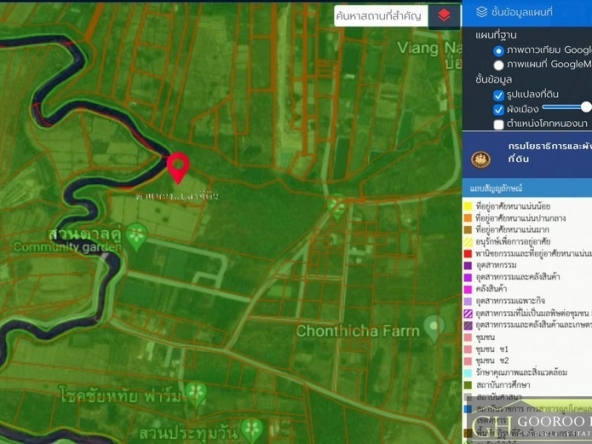592x444 pixels.
Task: Enable the ตำแหน่งโคกหนองนา checkbox
Action: coord(498,125)
